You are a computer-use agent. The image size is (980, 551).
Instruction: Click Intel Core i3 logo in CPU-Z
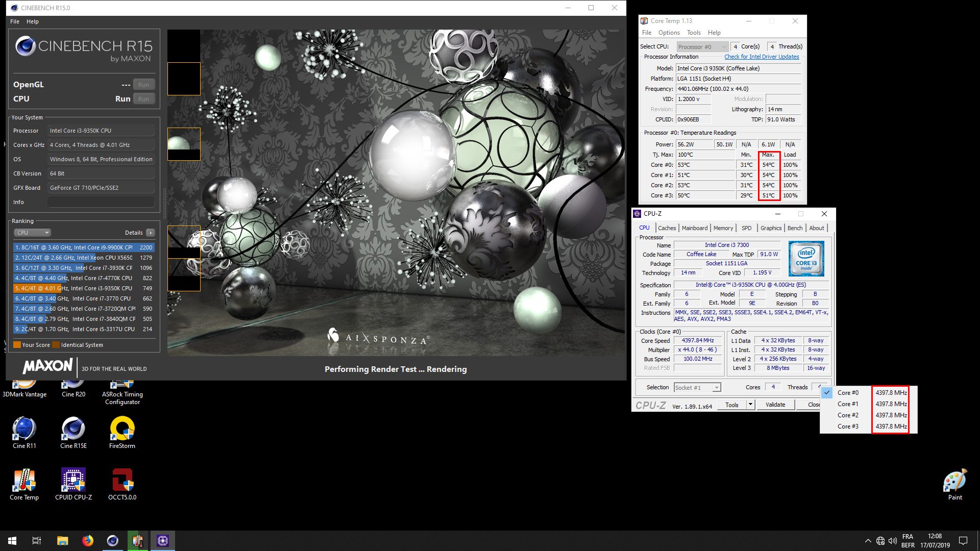pos(806,259)
